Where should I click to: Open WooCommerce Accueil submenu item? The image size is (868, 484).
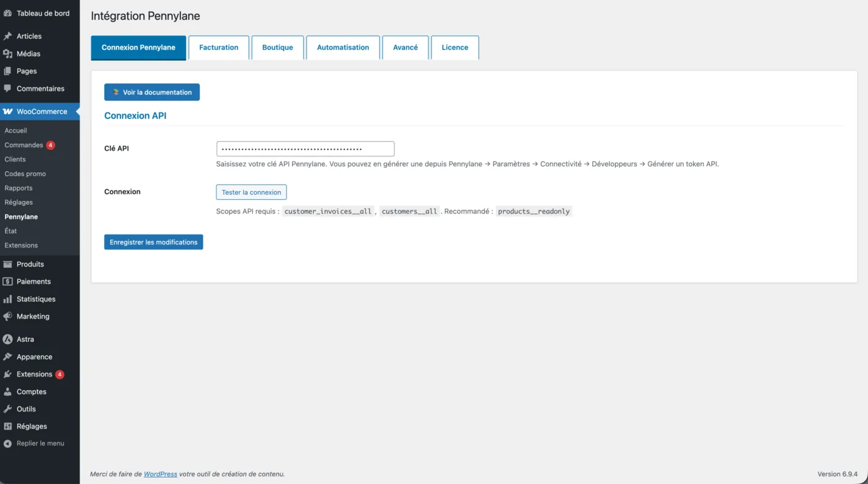coord(15,131)
